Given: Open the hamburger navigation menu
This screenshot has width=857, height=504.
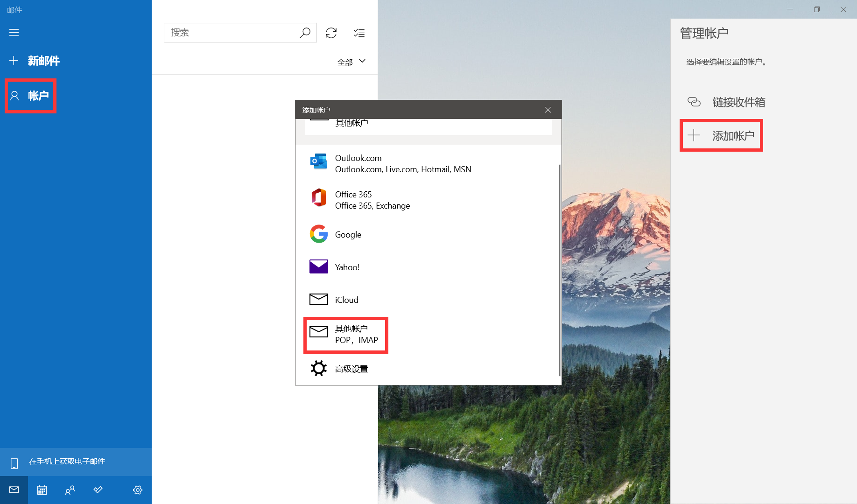Looking at the screenshot, I should 14,33.
